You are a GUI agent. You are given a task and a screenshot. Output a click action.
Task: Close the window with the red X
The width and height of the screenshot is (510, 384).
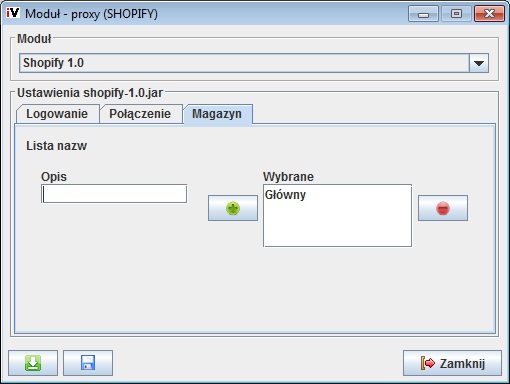(x=489, y=14)
